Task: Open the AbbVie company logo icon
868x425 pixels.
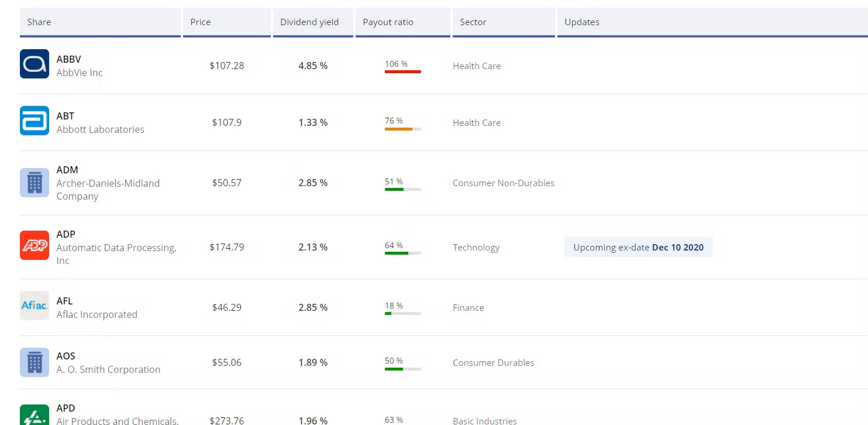Action: click(x=35, y=64)
